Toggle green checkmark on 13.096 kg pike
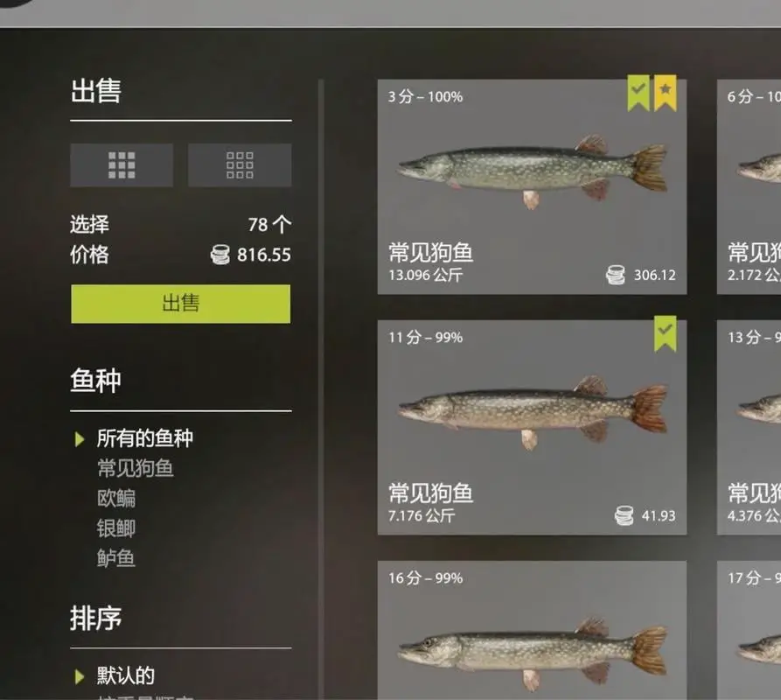 coord(638,93)
